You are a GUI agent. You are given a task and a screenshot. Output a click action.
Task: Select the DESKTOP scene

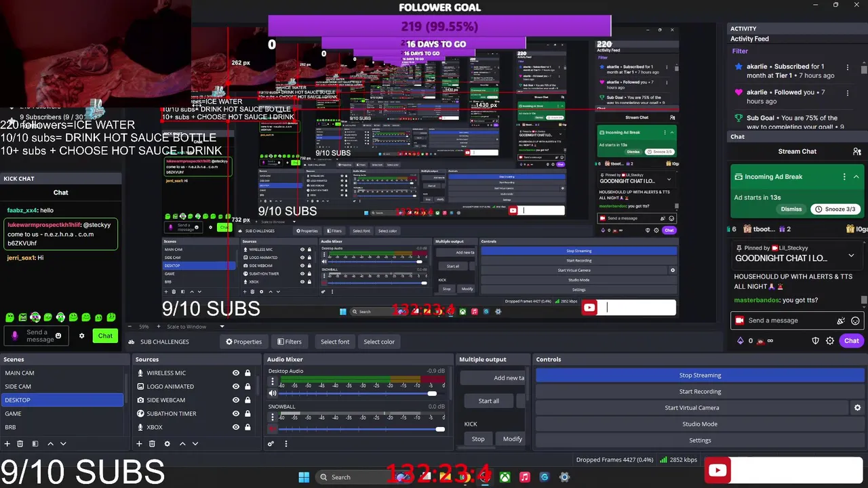62,400
